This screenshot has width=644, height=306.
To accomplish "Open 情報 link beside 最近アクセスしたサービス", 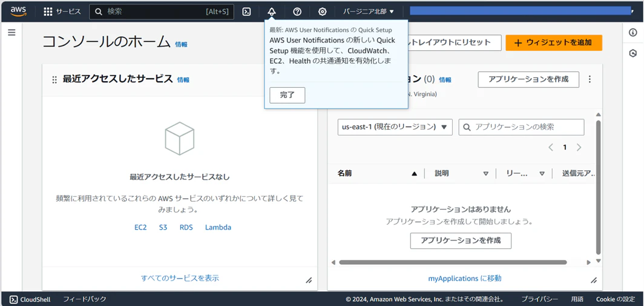I will tap(183, 80).
